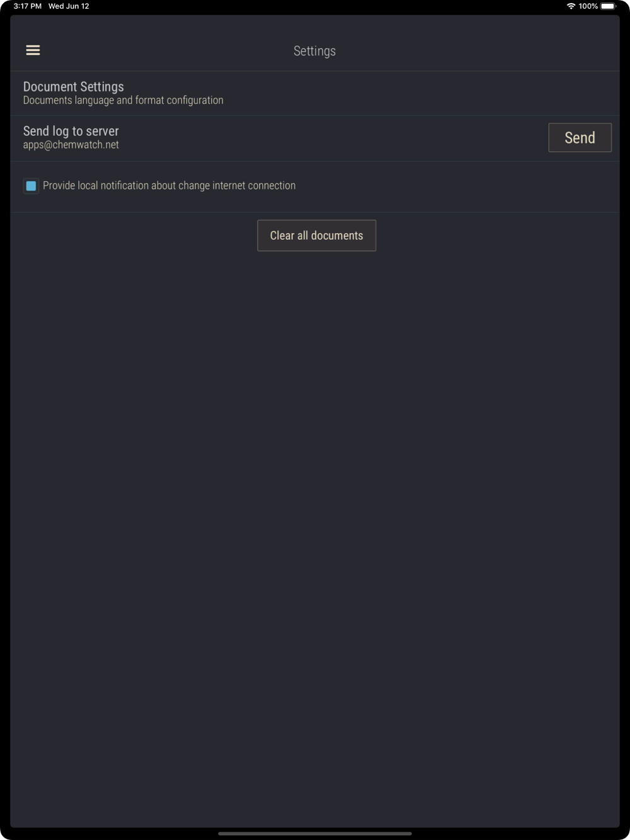Tap the Wi-Fi status icon
The width and height of the screenshot is (630, 840).
571,6
